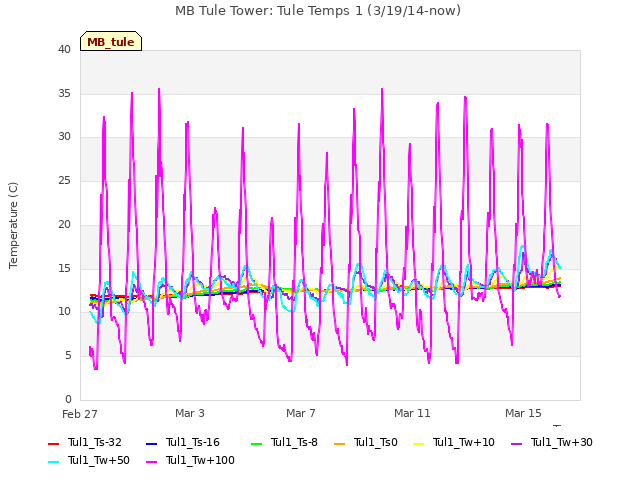This screenshot has height=480, width=640.
Task: Click the cyan Tul1_Tw+50 color swatch
Action: tap(53, 462)
